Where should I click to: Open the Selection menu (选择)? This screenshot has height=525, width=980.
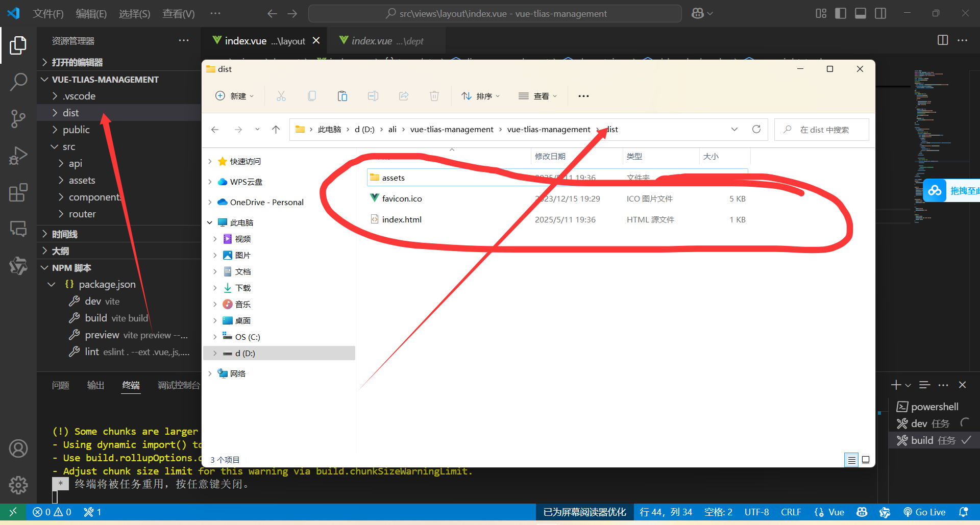[x=134, y=14]
